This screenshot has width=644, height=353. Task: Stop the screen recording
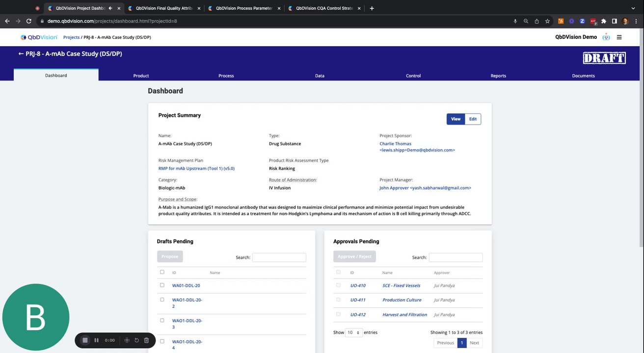85,340
